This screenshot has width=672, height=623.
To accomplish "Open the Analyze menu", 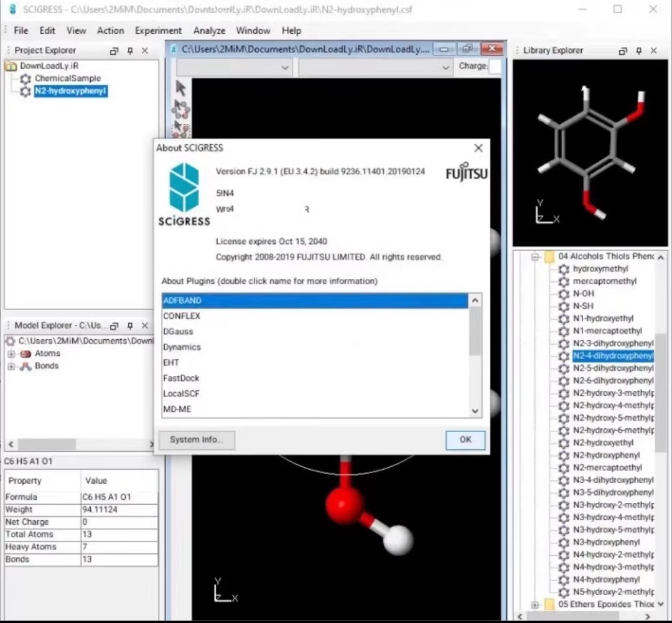I will tap(209, 30).
